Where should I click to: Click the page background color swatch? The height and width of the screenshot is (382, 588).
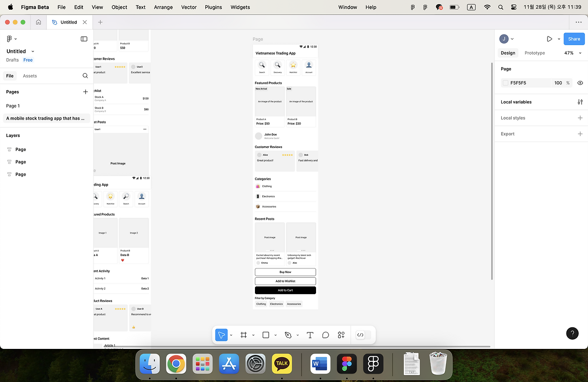pos(506,83)
